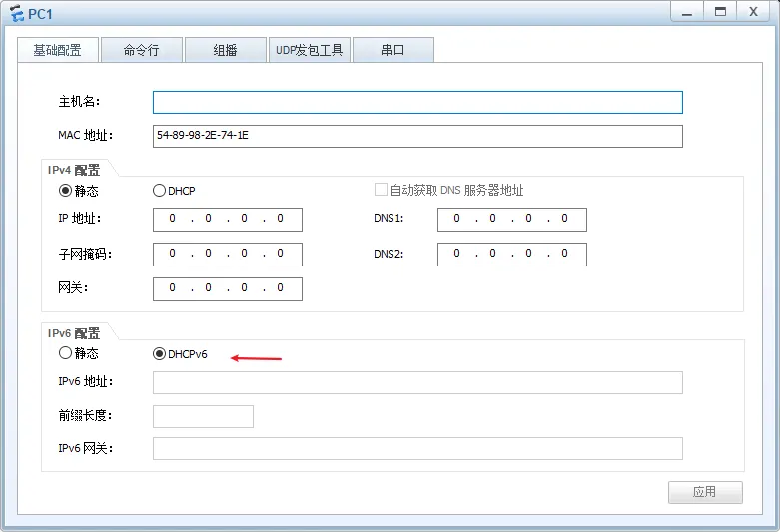Click the DNS1 address field
This screenshot has width=780, height=532.
(x=512, y=220)
